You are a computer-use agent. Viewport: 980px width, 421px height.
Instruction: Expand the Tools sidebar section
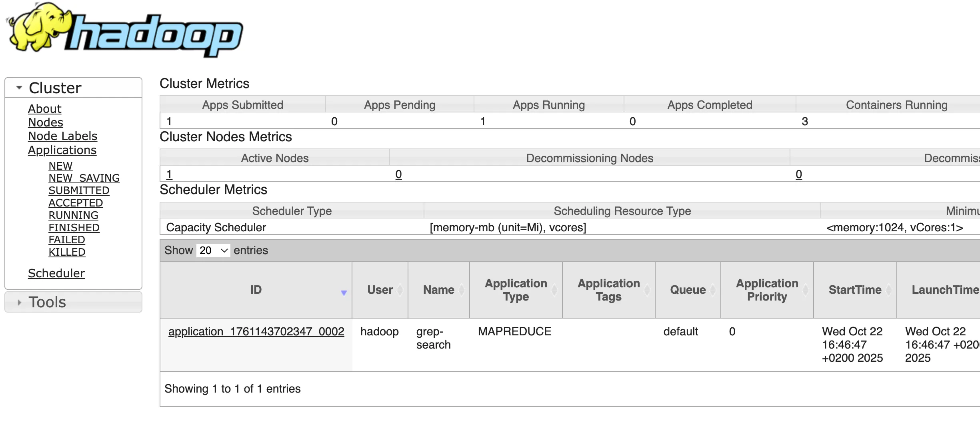tap(19, 302)
